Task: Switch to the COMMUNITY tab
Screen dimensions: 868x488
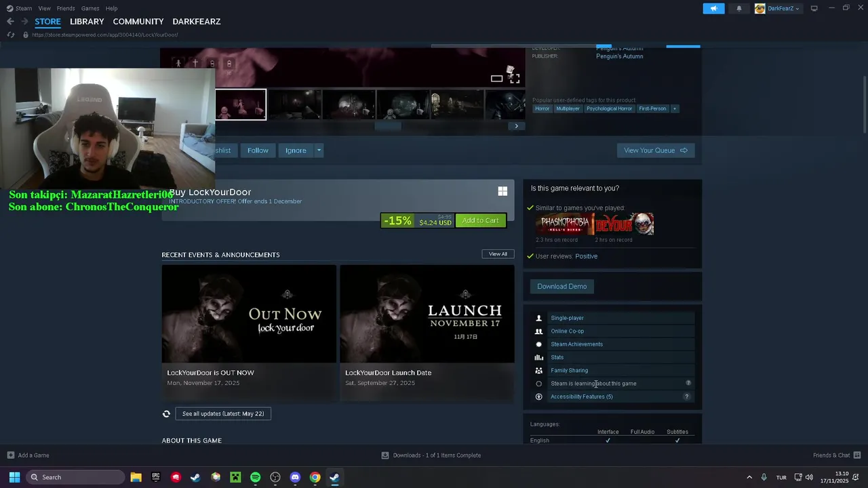Action: (138, 22)
